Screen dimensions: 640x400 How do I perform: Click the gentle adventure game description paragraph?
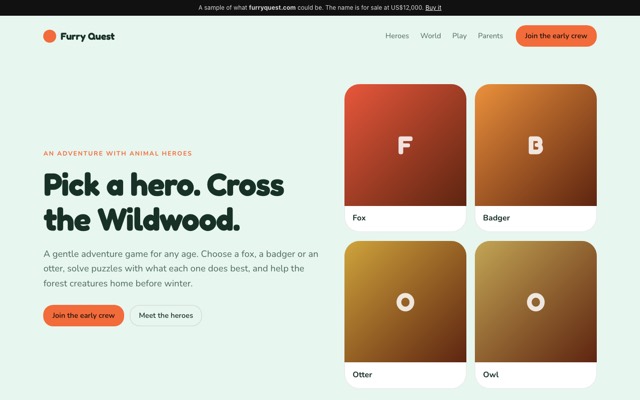(x=181, y=269)
